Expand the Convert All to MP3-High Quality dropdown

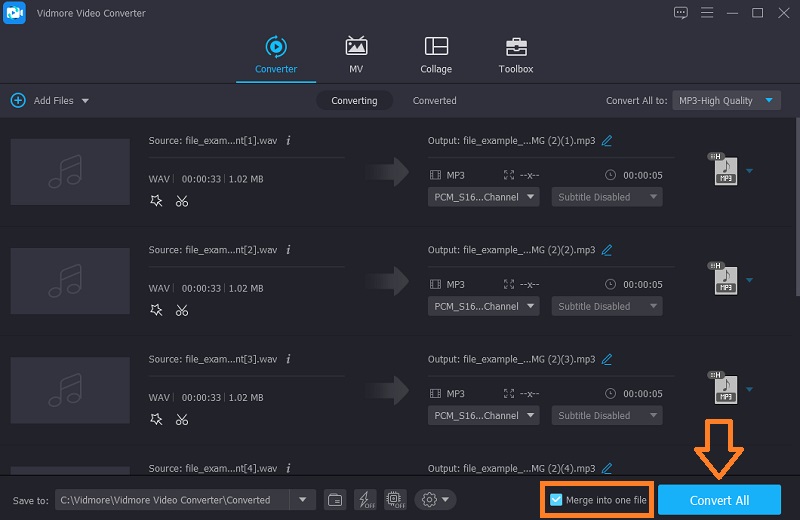tap(726, 100)
